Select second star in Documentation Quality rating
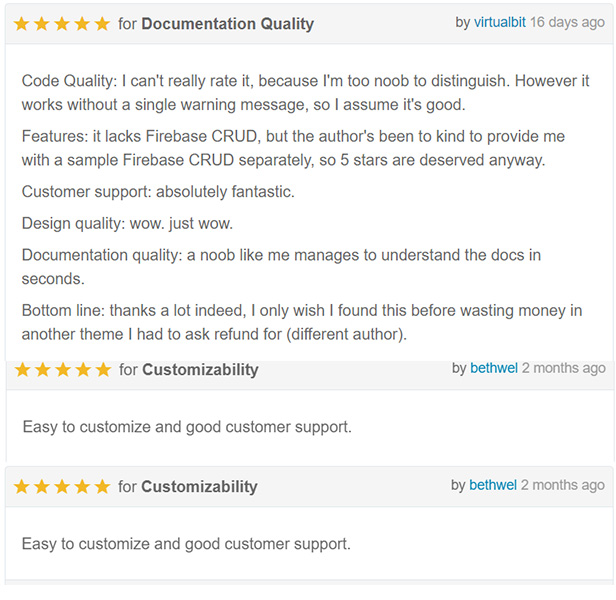 pos(42,24)
